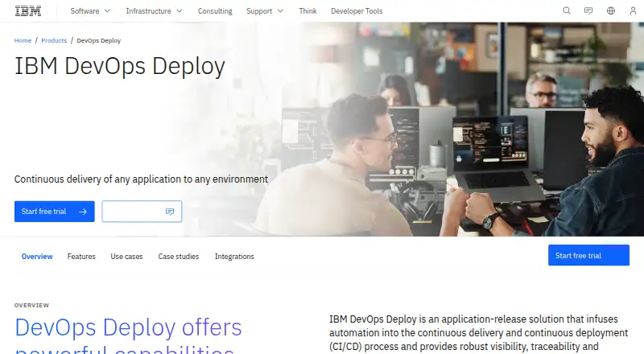This screenshot has width=644, height=354.
Task: Click DevOps Deploy breadcrumb text
Action: click(98, 40)
